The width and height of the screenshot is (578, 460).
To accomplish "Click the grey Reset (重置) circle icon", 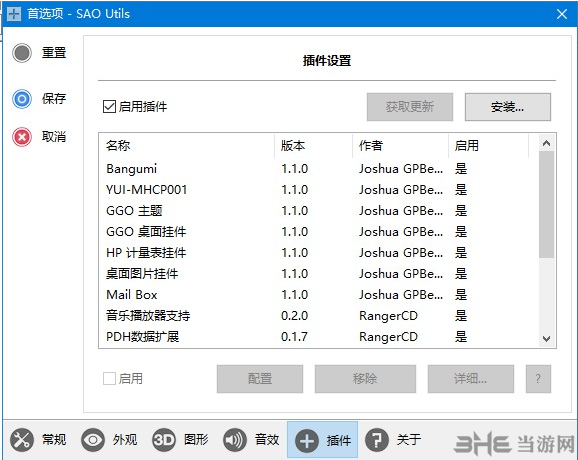I will [22, 53].
